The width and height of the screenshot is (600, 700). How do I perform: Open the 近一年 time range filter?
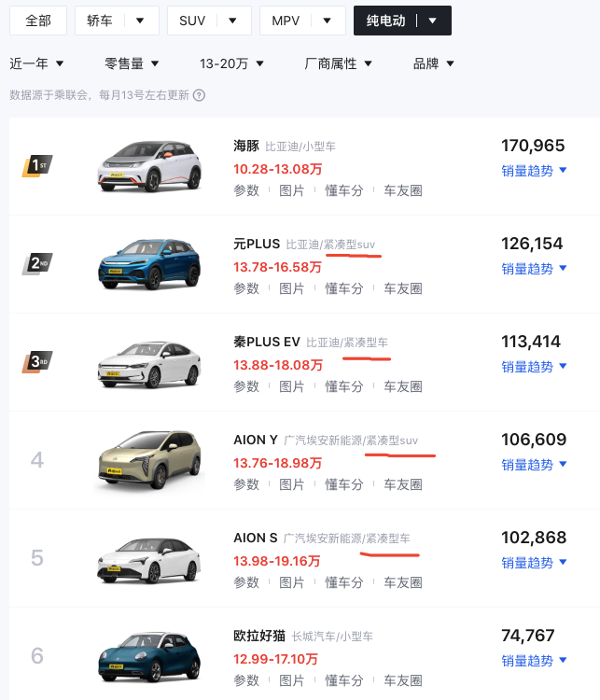point(37,63)
